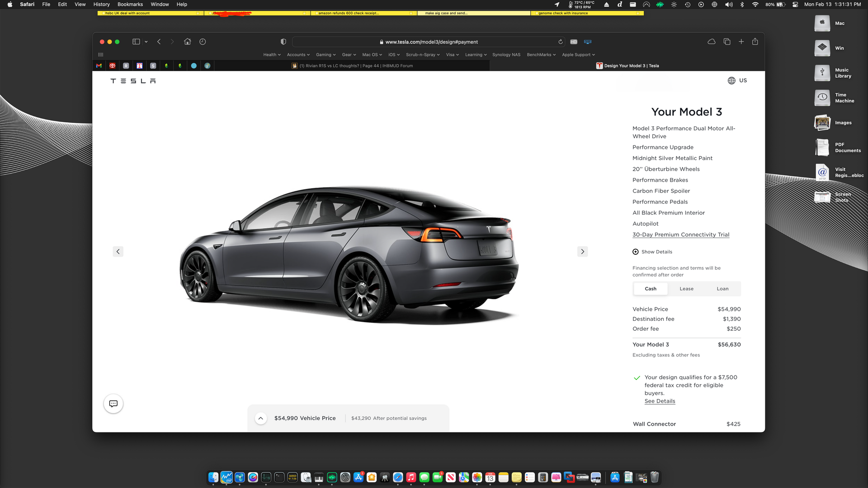Open the sidebar options dropdown arrow
The height and width of the screenshot is (488, 868).
pyautogui.click(x=146, y=42)
